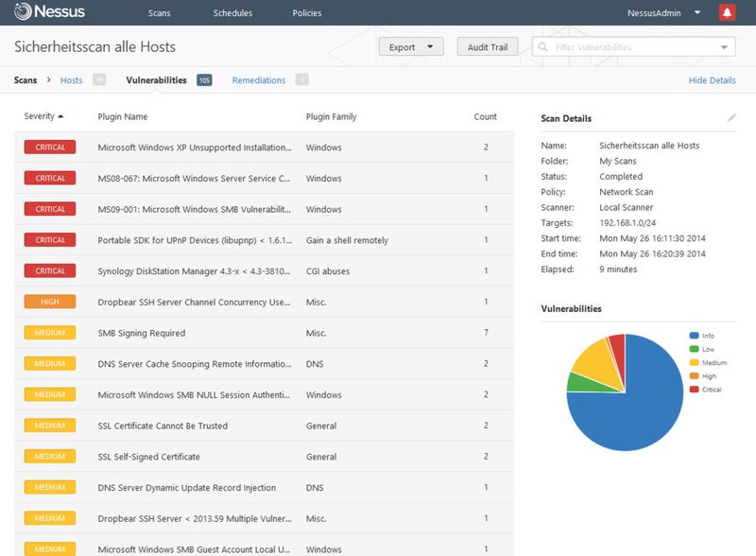Select the Vulnerabilities tab
The height and width of the screenshot is (556, 756).
click(156, 80)
